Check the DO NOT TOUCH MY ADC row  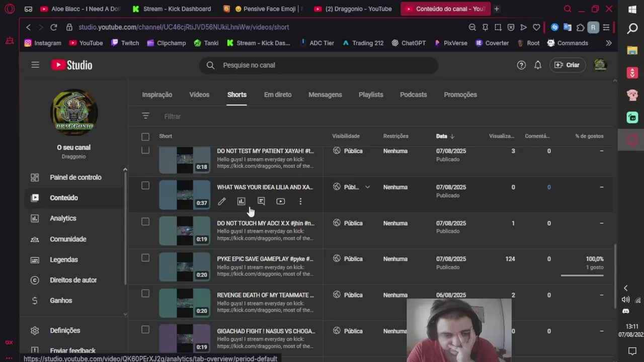pos(145,222)
